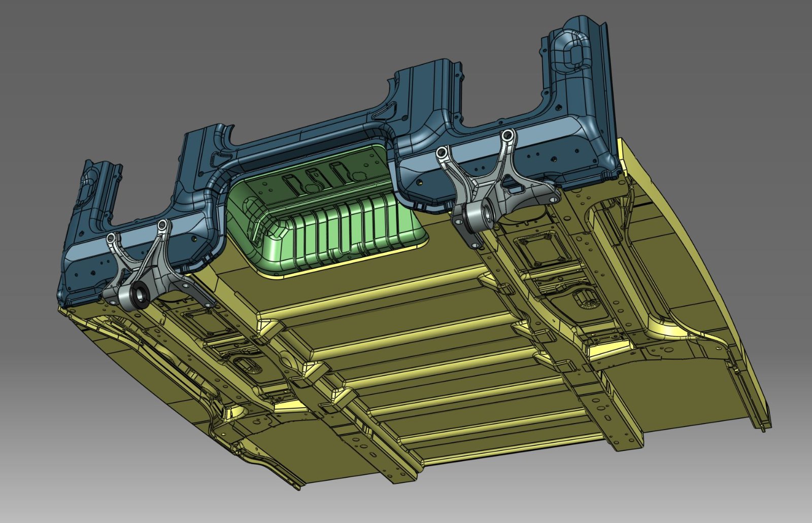812x523 pixels.
Task: Click the right bracket's cylindrical bushing sleeve
Action: [x=480, y=213]
